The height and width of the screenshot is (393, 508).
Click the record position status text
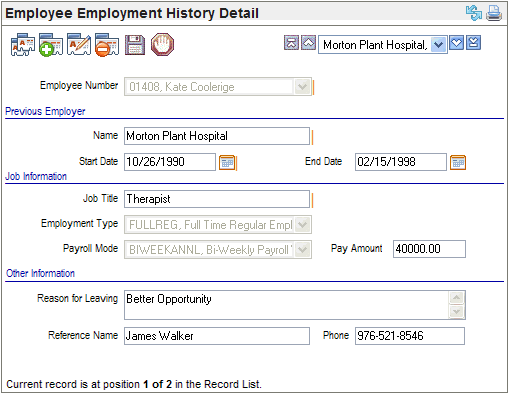(134, 384)
